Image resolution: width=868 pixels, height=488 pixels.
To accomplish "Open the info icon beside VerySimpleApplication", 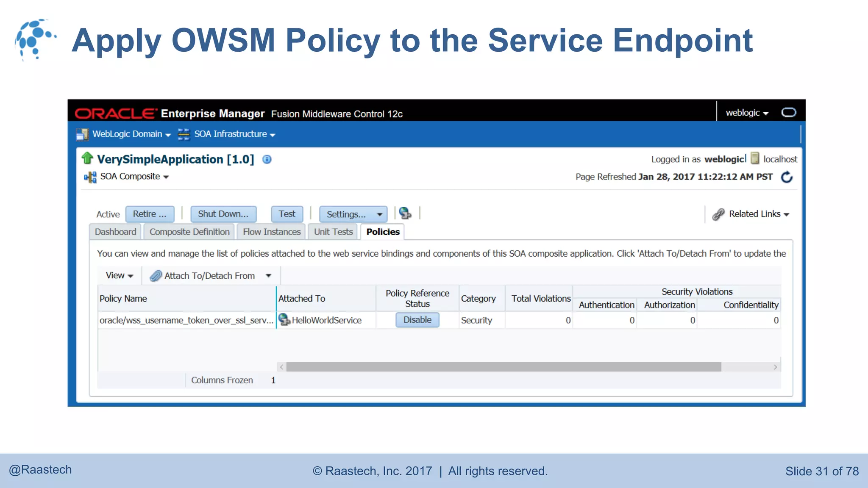I will [x=267, y=159].
